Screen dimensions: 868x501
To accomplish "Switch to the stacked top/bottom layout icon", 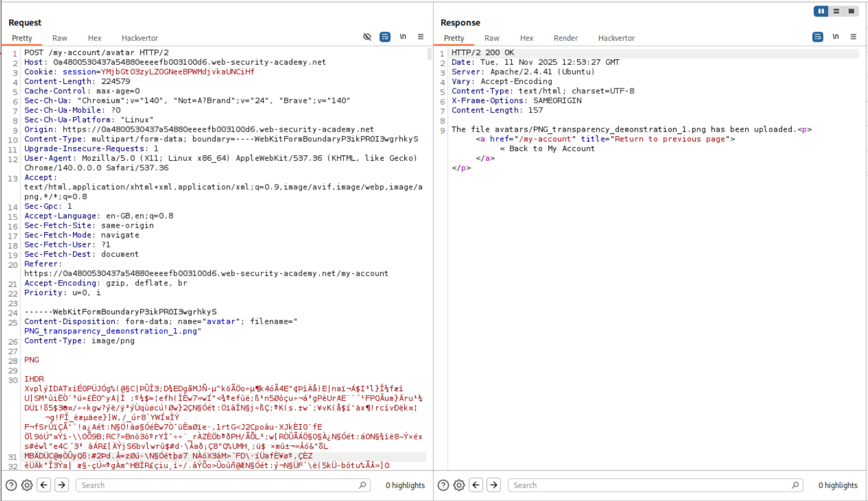I will [x=836, y=11].
